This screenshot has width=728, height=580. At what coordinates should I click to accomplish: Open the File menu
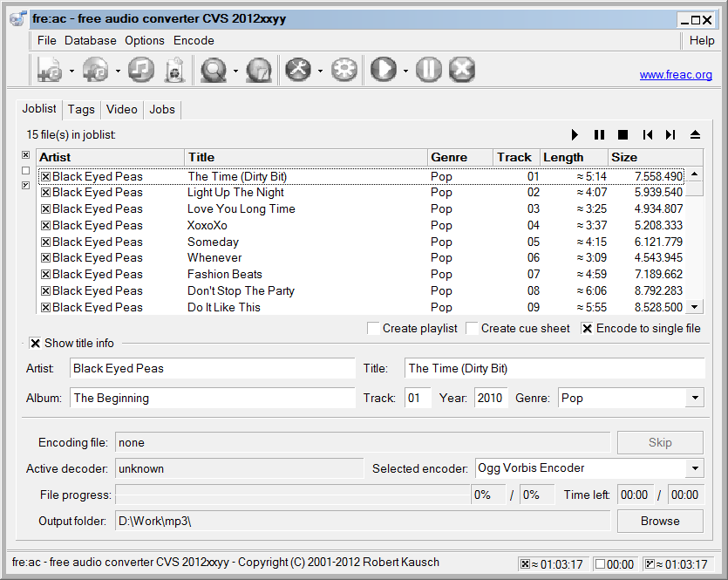(x=47, y=40)
